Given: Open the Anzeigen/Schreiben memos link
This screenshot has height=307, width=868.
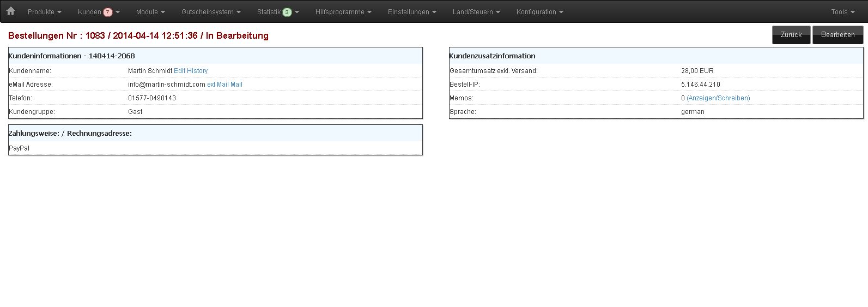Looking at the screenshot, I should 718,98.
